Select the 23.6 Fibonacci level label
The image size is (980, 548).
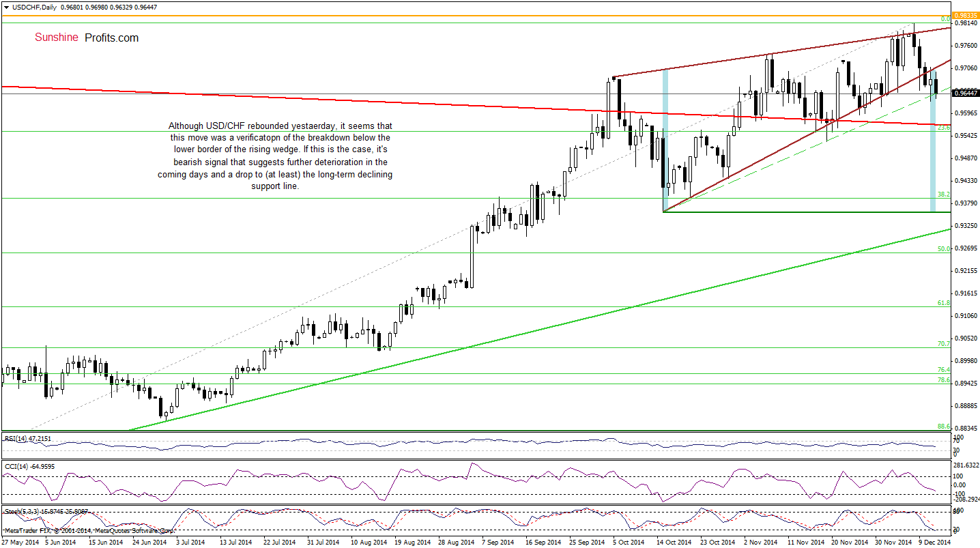pyautogui.click(x=945, y=128)
